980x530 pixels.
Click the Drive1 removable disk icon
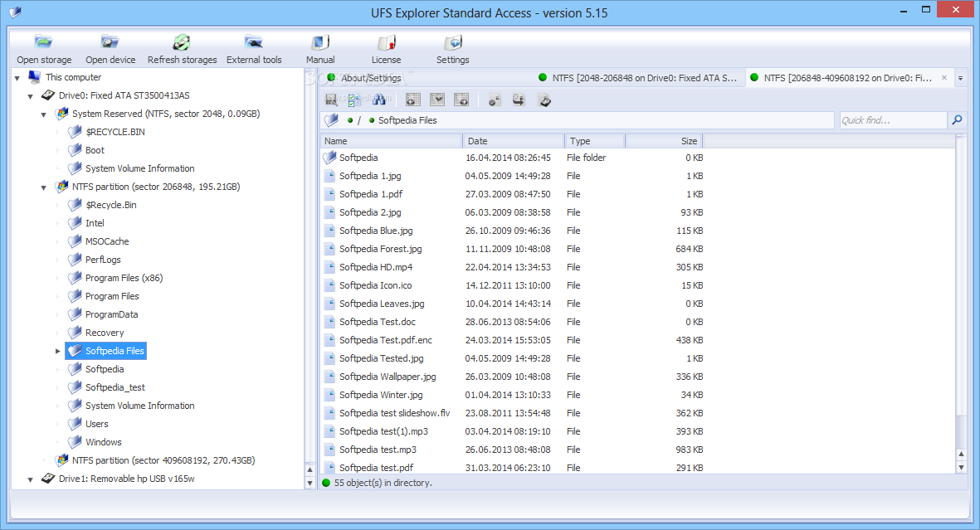48,478
